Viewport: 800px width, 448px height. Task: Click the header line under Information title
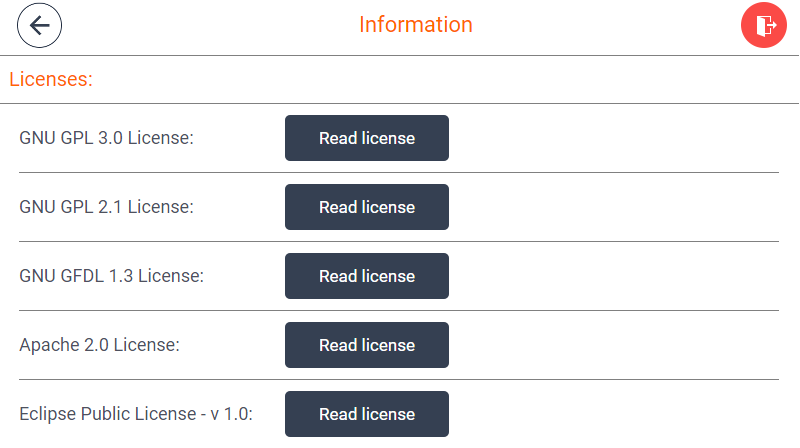tap(399, 55)
